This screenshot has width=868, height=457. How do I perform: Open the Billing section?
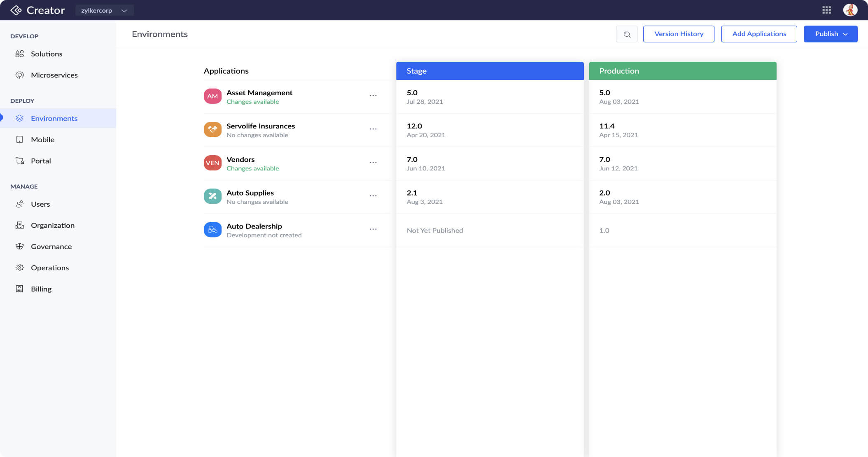click(x=41, y=289)
